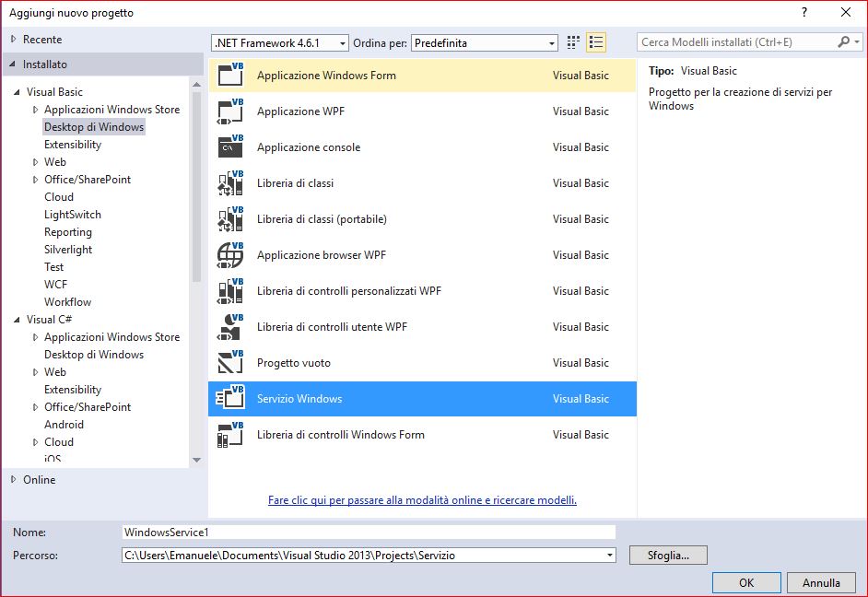Select Desktop di Windows under Visual C#
This screenshot has width=868, height=597.
[94, 355]
